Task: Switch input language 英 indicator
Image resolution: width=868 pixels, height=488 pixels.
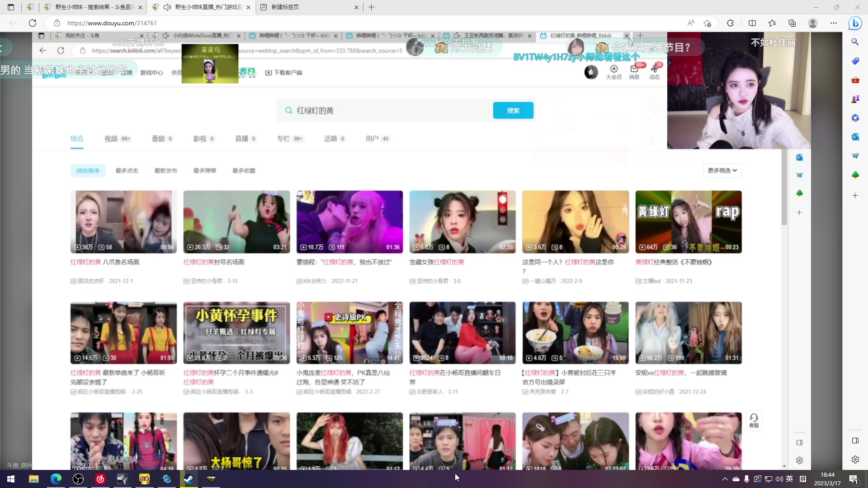Action: coord(789,479)
